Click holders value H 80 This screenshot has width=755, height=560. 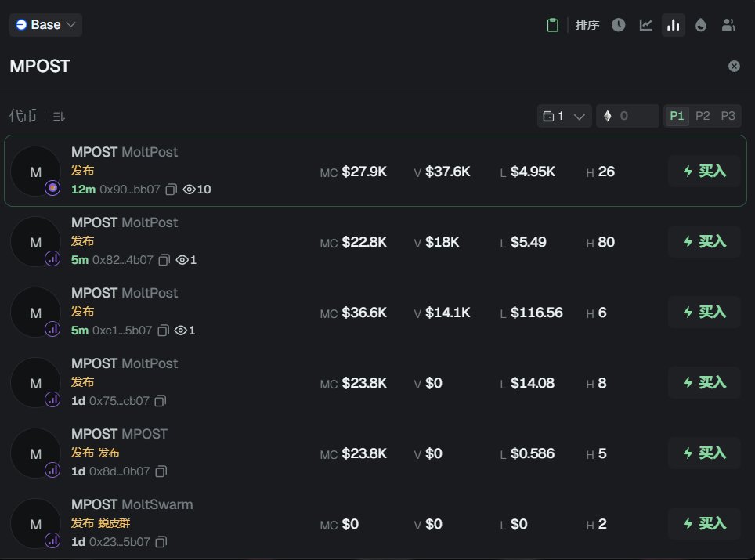click(x=601, y=242)
